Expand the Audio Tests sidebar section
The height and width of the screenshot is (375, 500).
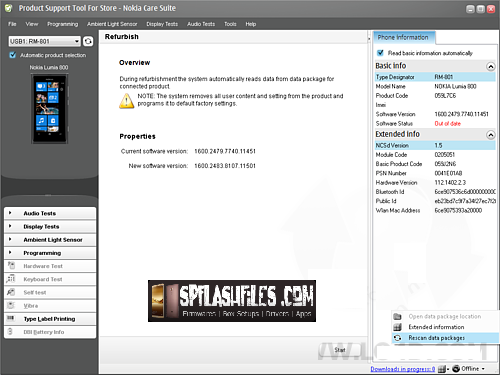pos(50,213)
